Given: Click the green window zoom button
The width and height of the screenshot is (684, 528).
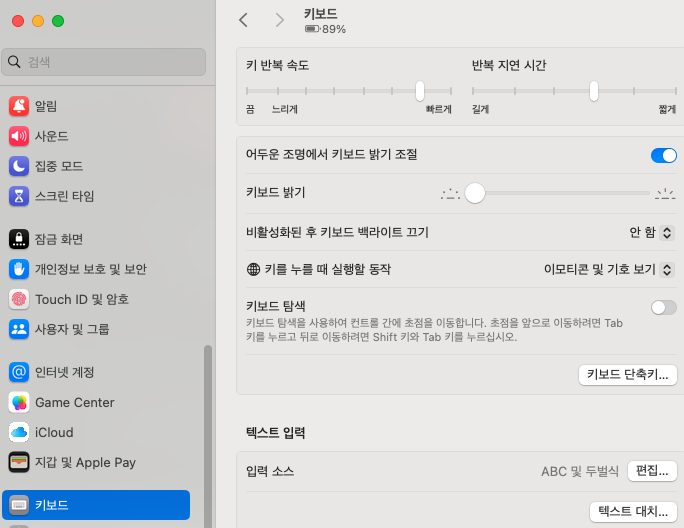Looking at the screenshot, I should (58, 21).
